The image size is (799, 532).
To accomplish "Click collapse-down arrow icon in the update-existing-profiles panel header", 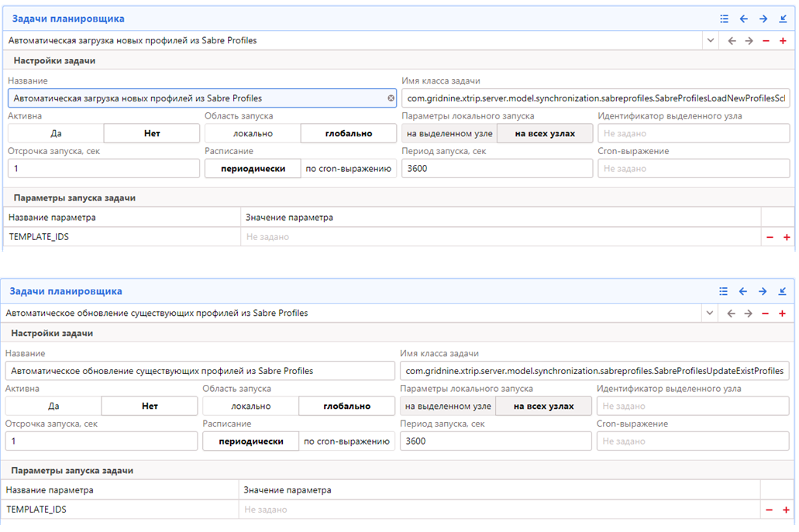I will click(782, 291).
